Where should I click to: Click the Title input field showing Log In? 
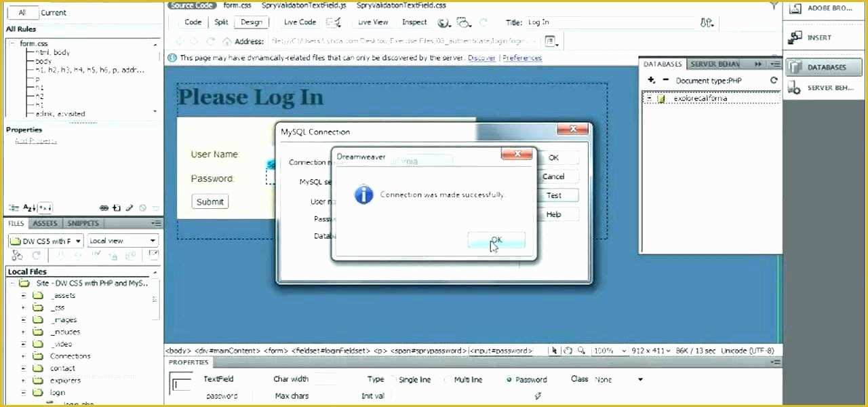tap(610, 22)
